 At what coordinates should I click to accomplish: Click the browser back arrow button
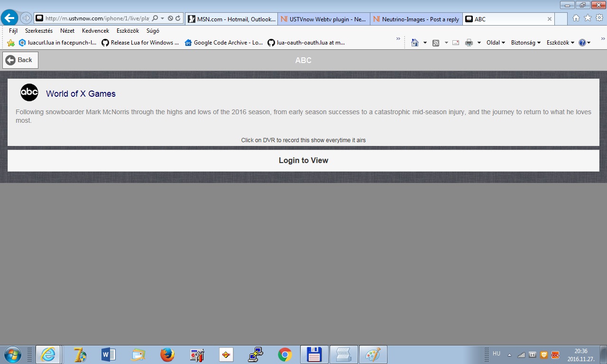point(9,18)
